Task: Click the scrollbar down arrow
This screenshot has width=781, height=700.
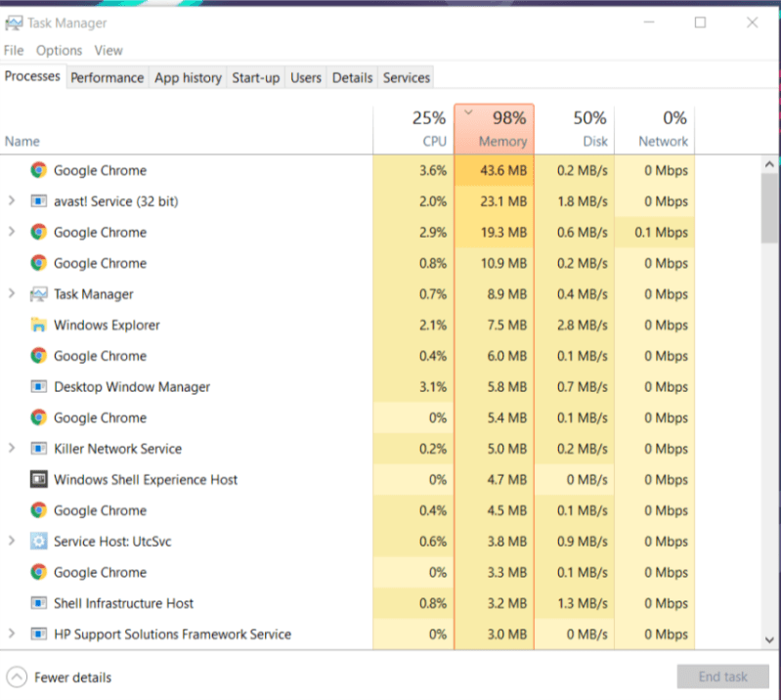Action: point(769,639)
